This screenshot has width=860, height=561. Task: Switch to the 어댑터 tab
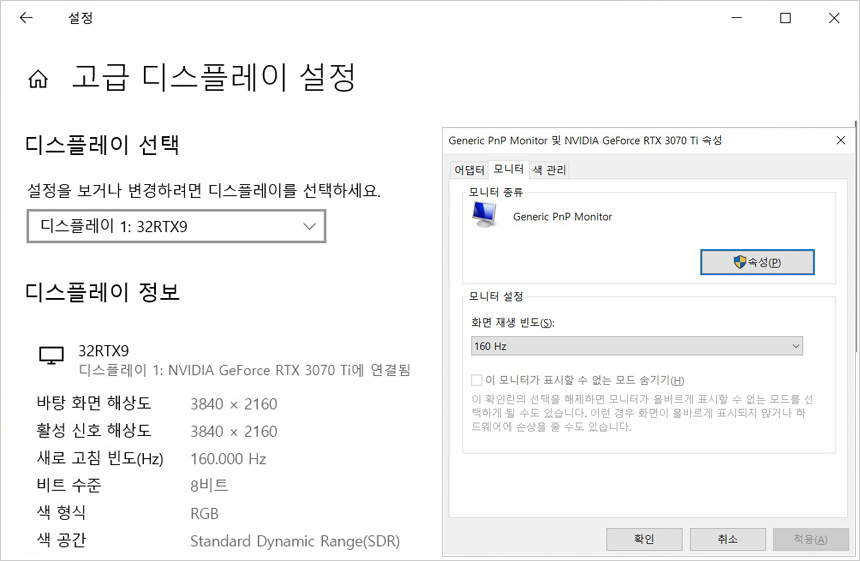point(469,170)
